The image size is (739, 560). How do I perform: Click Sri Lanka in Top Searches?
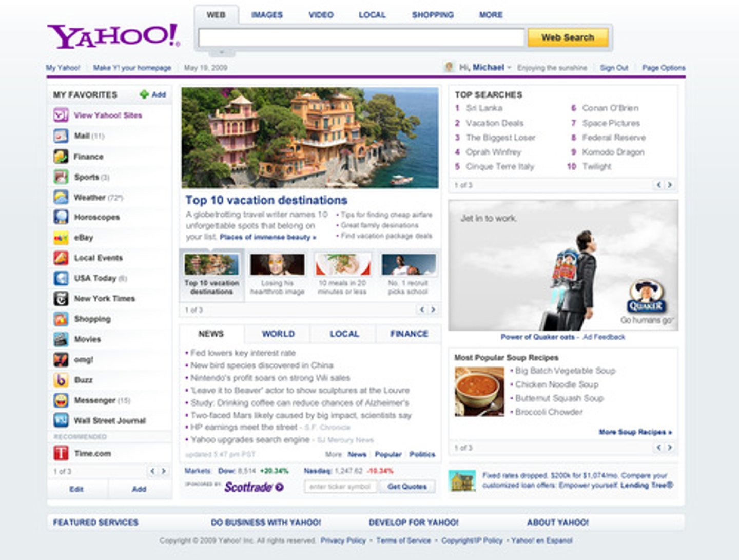tap(484, 108)
